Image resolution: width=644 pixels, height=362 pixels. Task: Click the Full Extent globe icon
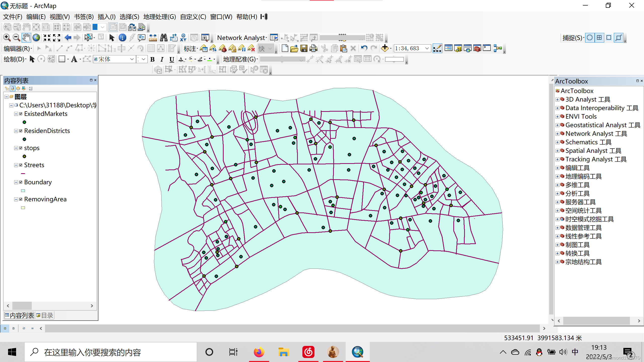[x=36, y=38]
